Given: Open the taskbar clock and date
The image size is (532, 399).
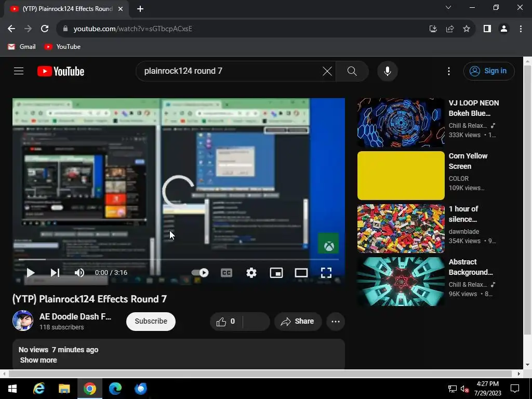Looking at the screenshot, I should [x=487, y=389].
